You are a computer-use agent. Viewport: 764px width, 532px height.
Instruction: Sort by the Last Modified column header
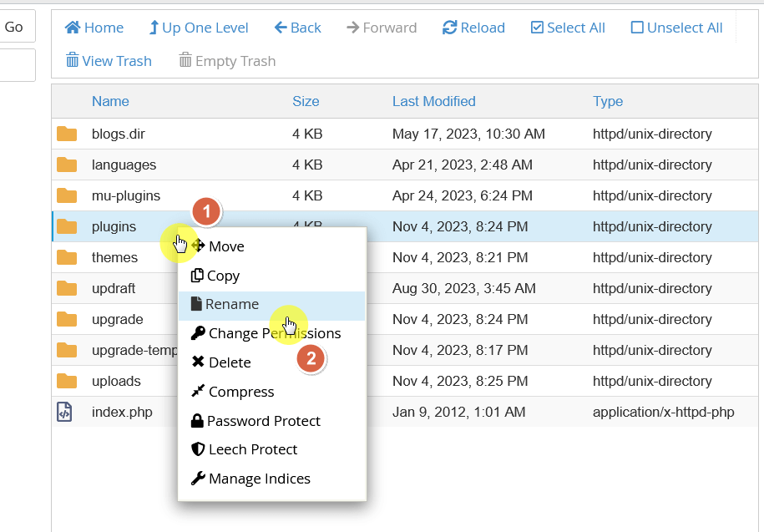tap(433, 101)
